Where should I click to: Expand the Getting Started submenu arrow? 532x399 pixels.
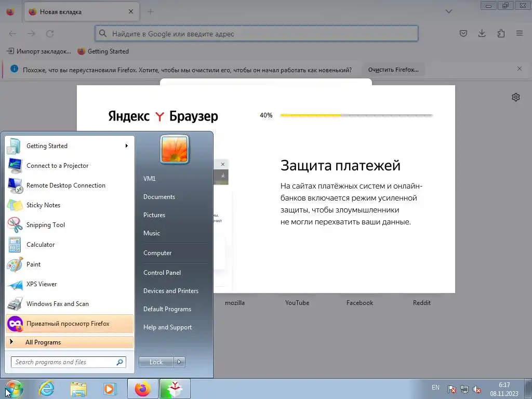tap(127, 146)
